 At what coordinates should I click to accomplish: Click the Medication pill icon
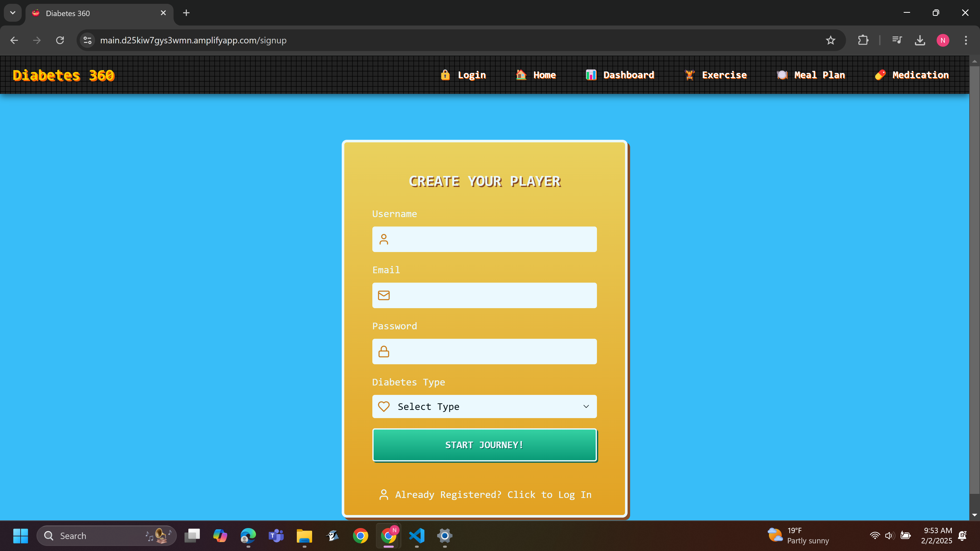pos(880,75)
